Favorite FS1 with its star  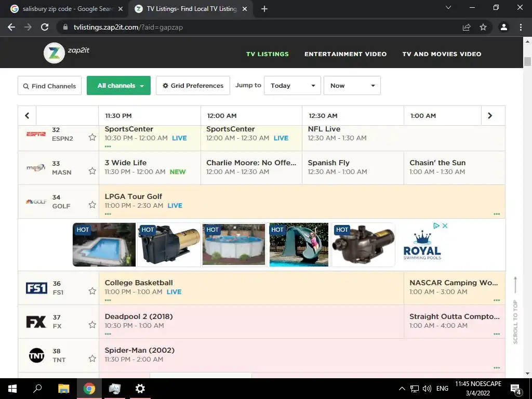[x=92, y=291]
